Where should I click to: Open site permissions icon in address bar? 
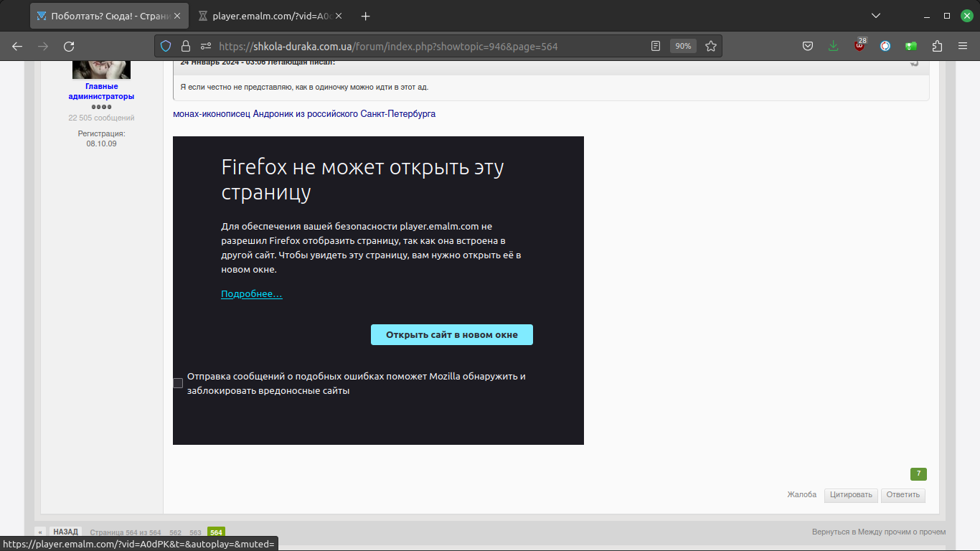pyautogui.click(x=206, y=46)
